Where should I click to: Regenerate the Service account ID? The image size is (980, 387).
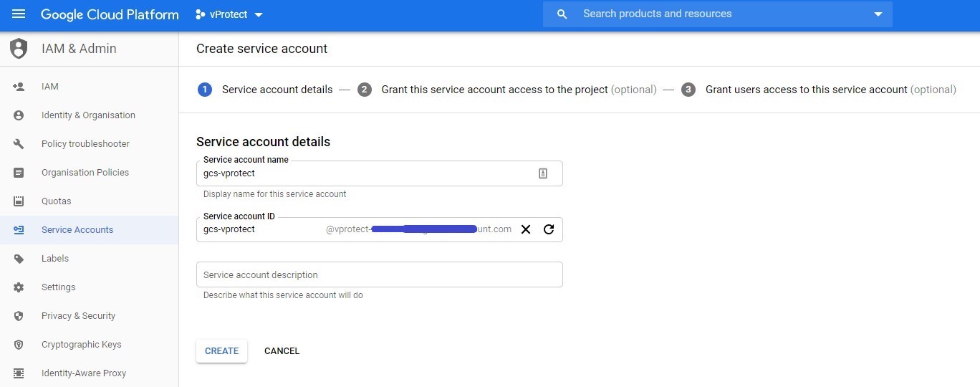pyautogui.click(x=549, y=229)
